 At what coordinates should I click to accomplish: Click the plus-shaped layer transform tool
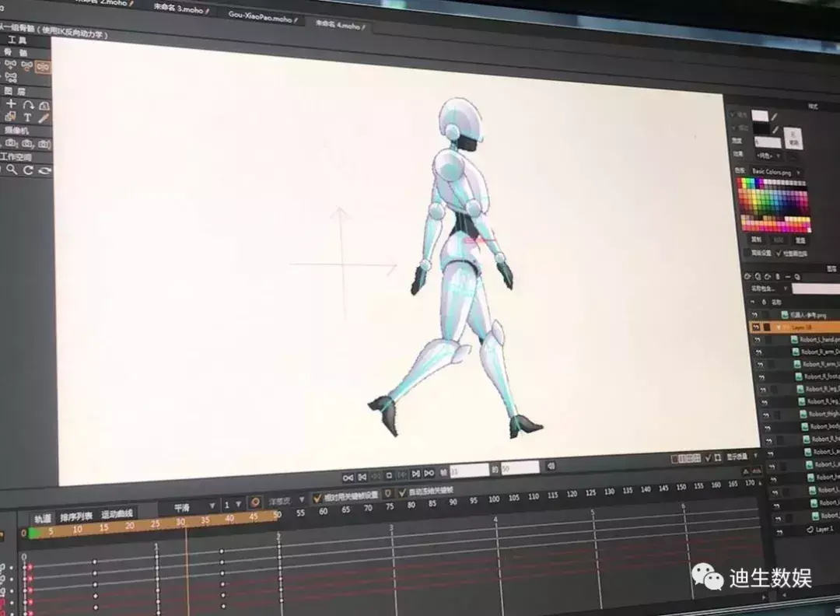coord(11,104)
